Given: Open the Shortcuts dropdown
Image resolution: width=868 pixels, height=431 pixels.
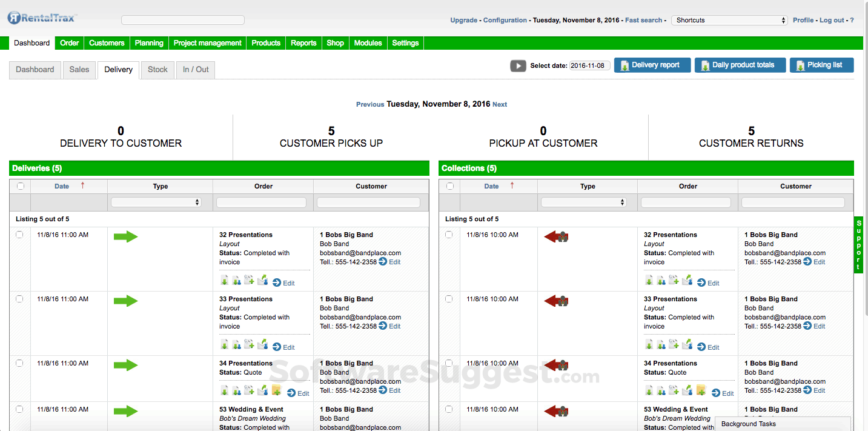Looking at the screenshot, I should [729, 19].
